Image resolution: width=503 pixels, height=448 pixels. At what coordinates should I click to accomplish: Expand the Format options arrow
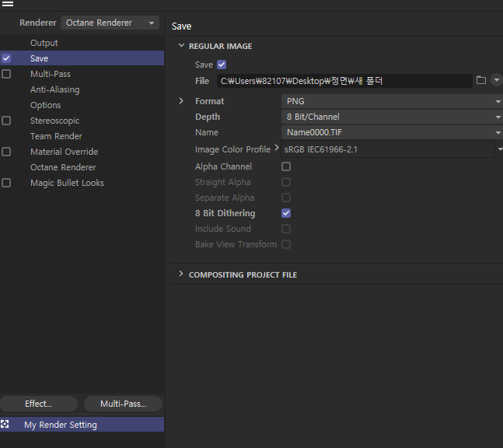pos(181,101)
